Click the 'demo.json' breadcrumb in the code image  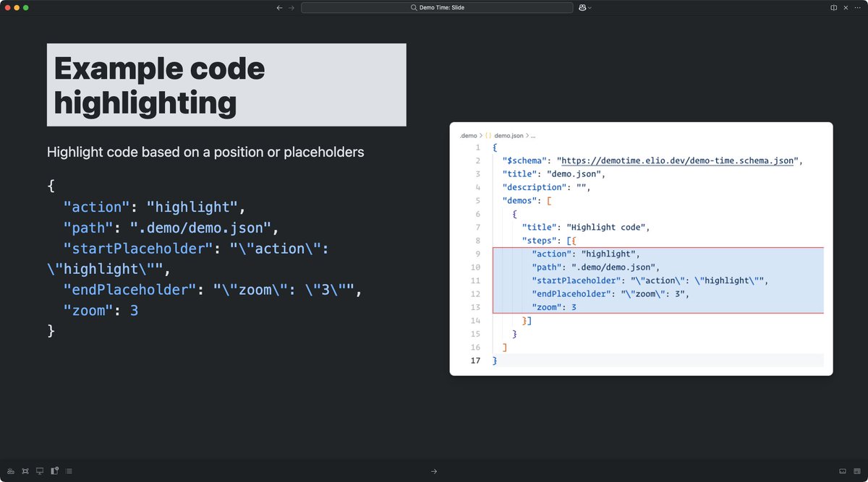511,135
